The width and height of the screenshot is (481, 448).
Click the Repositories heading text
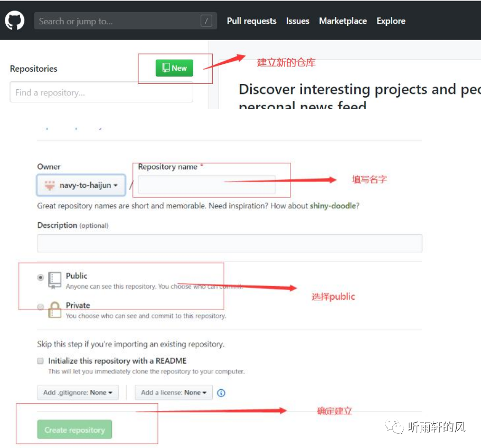coord(34,69)
